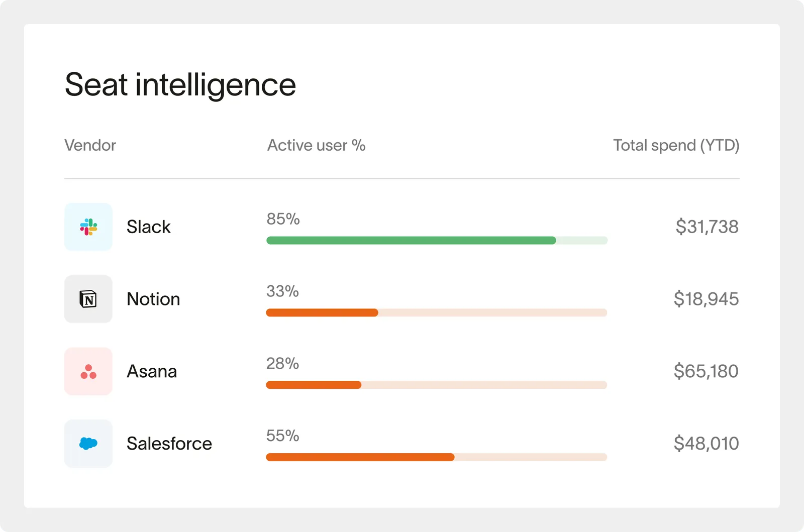Image resolution: width=804 pixels, height=532 pixels.
Task: Click the Notion logo icon
Action: pos(88,299)
